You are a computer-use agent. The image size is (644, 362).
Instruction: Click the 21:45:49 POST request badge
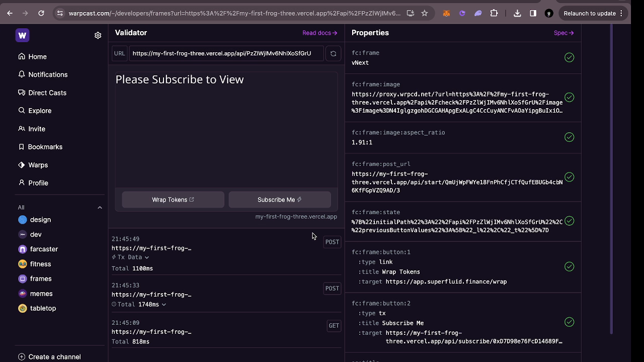pos(332,242)
